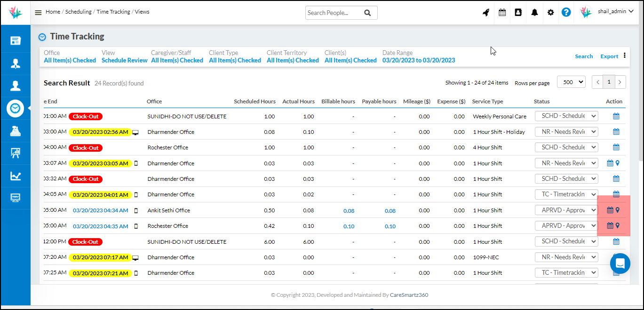Open the calendar icon in the top header
This screenshot has width=644, height=310.
pos(502,13)
